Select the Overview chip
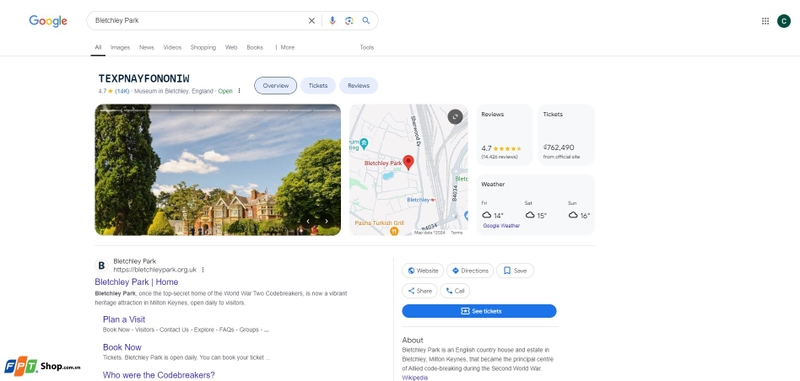This screenshot has width=800, height=381. (x=276, y=86)
